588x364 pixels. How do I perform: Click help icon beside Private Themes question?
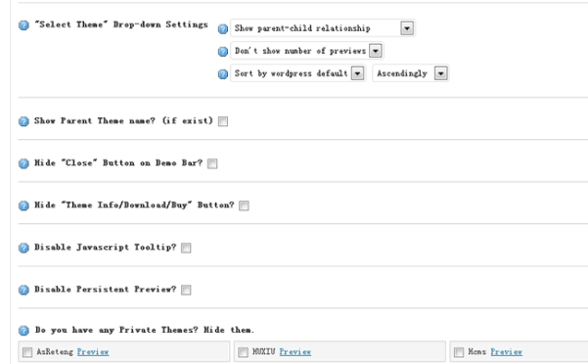(23, 331)
